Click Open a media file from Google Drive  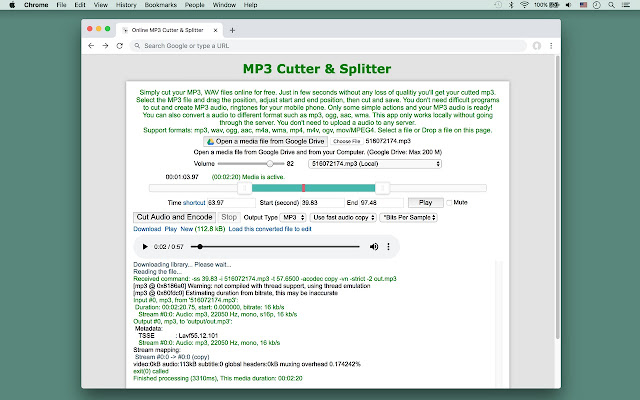tap(265, 141)
